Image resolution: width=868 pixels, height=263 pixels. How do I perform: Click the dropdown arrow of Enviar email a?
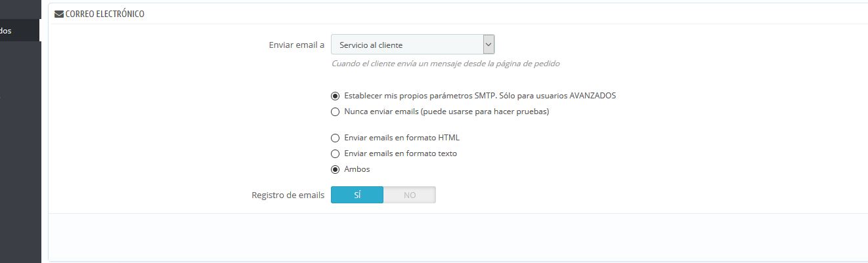pos(488,45)
